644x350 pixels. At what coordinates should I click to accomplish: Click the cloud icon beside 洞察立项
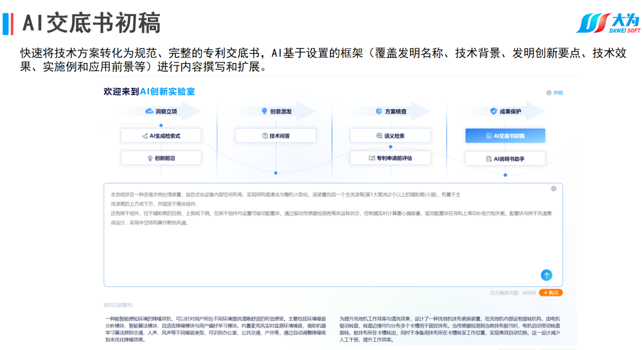[149, 111]
